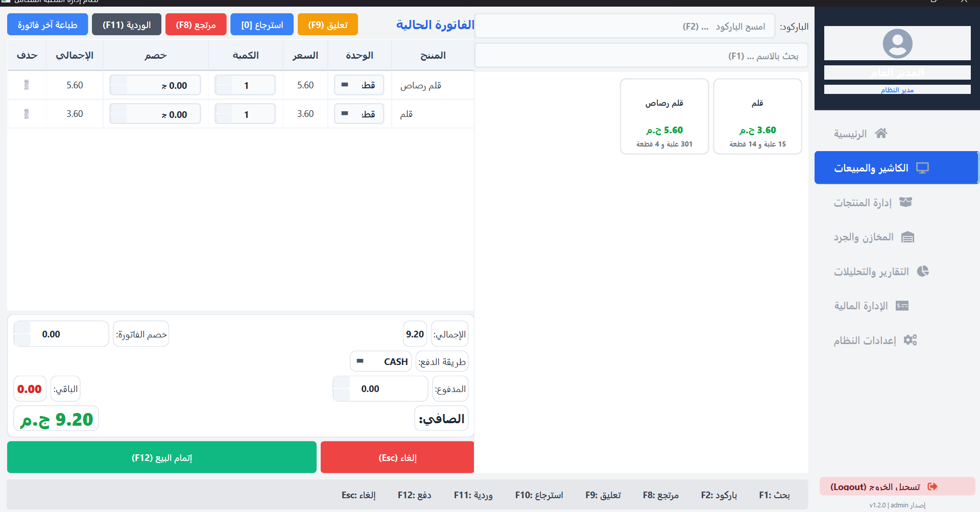Click the warehouse icon next to المخازن والجرد
Viewport: 980px width, 512px height.
pos(908,237)
